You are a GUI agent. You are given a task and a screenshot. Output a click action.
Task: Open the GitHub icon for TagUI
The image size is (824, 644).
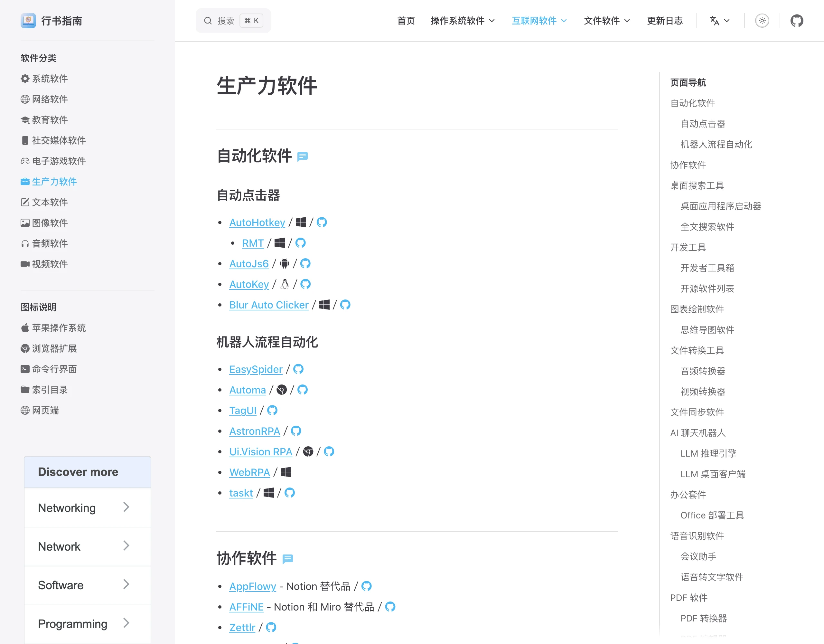[x=272, y=410]
